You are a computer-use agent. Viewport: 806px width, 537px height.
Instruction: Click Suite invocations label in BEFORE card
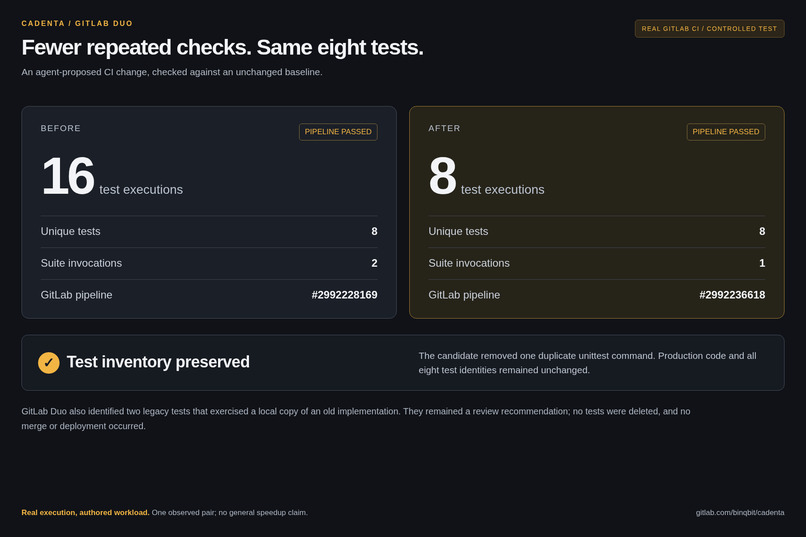[x=81, y=263]
